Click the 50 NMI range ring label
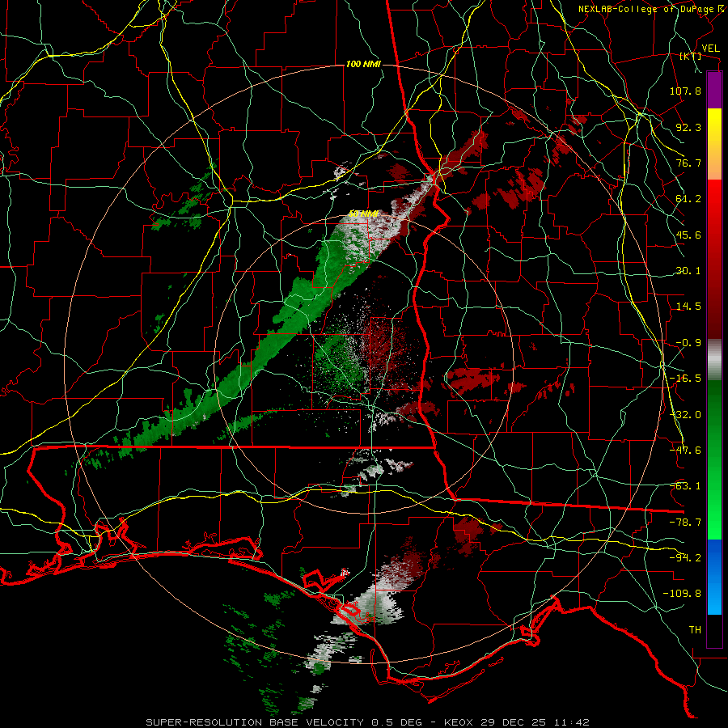Image resolution: width=728 pixels, height=728 pixels. [363, 214]
